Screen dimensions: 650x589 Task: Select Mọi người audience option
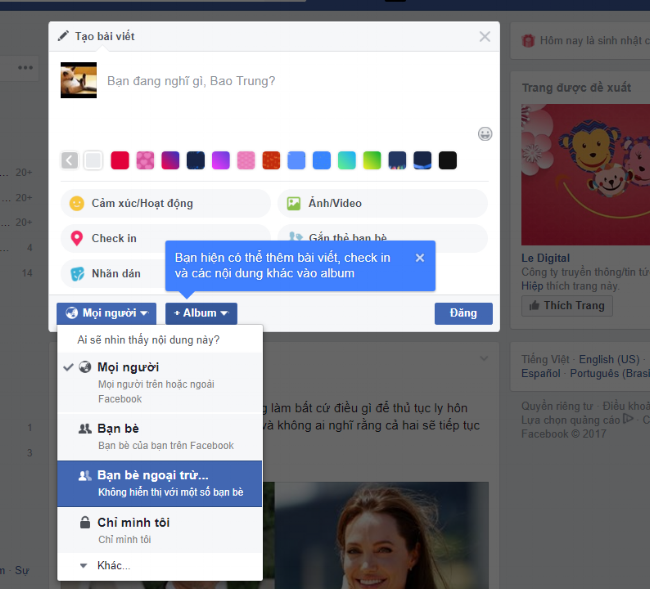pos(160,383)
